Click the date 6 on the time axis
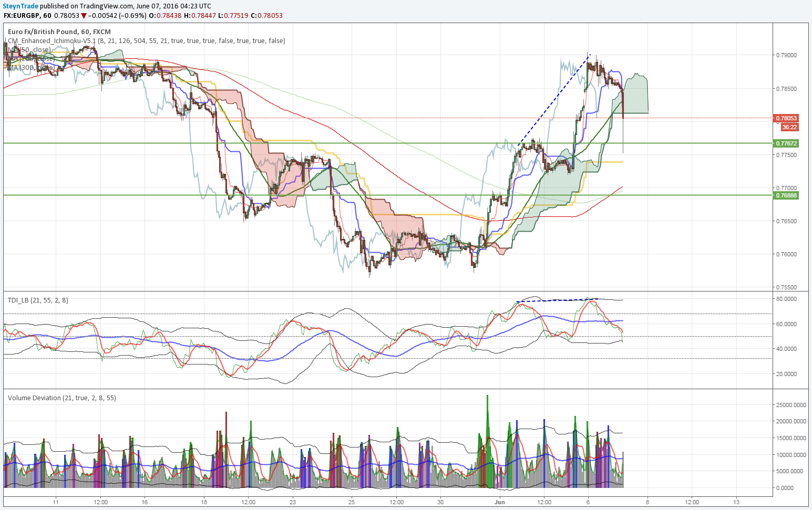The image size is (812, 510). pyautogui.click(x=588, y=502)
